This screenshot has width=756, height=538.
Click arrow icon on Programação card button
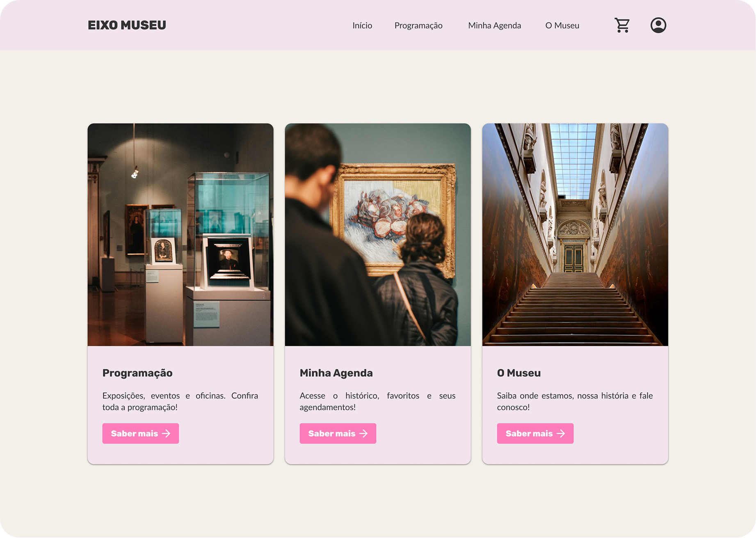point(166,433)
